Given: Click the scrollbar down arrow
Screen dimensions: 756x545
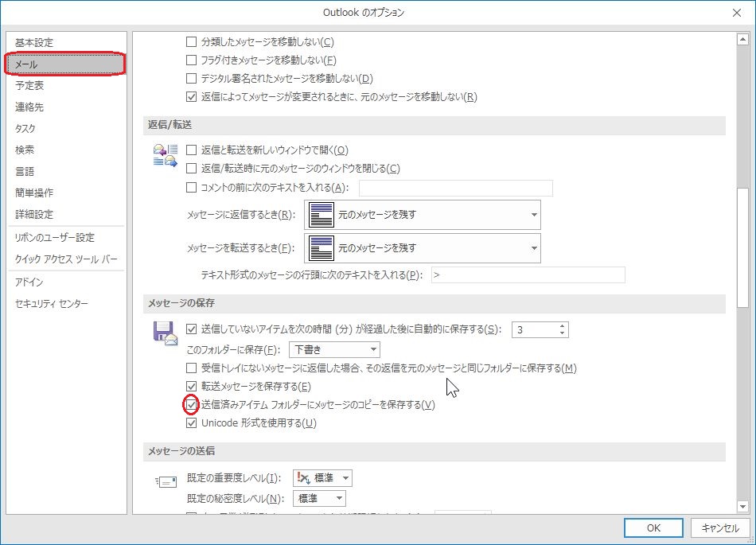Looking at the screenshot, I should tap(742, 507).
